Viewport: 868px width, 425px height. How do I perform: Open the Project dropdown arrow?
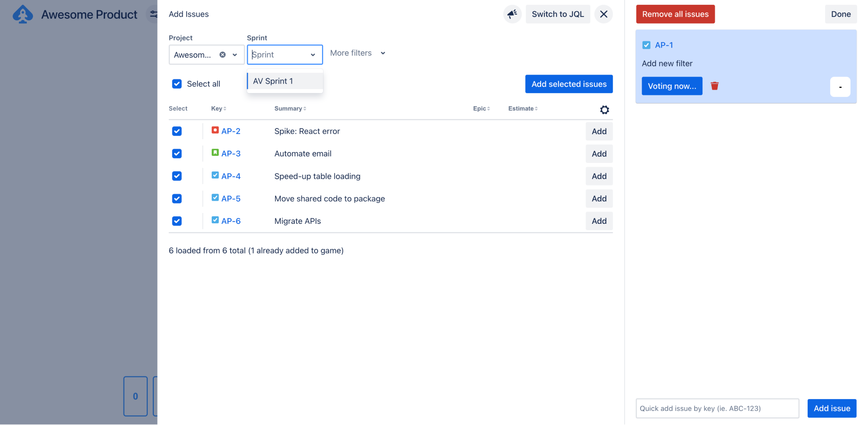point(235,55)
